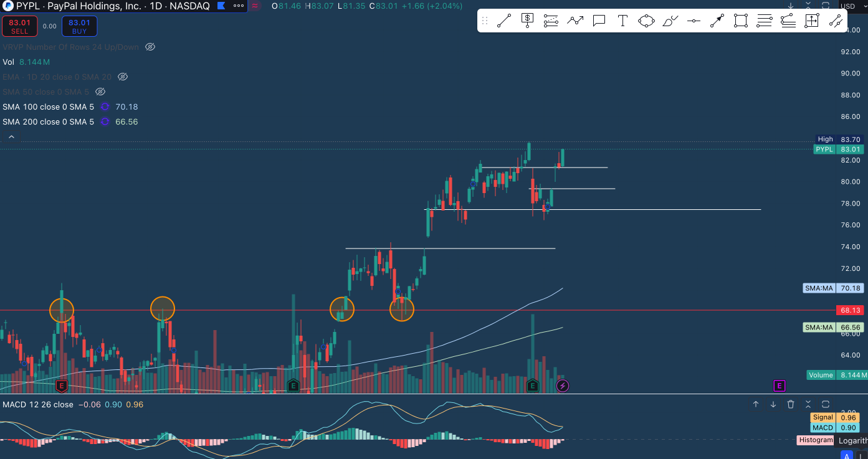Select the Text tool
Viewport: 868px width, 459px height.
[622, 21]
